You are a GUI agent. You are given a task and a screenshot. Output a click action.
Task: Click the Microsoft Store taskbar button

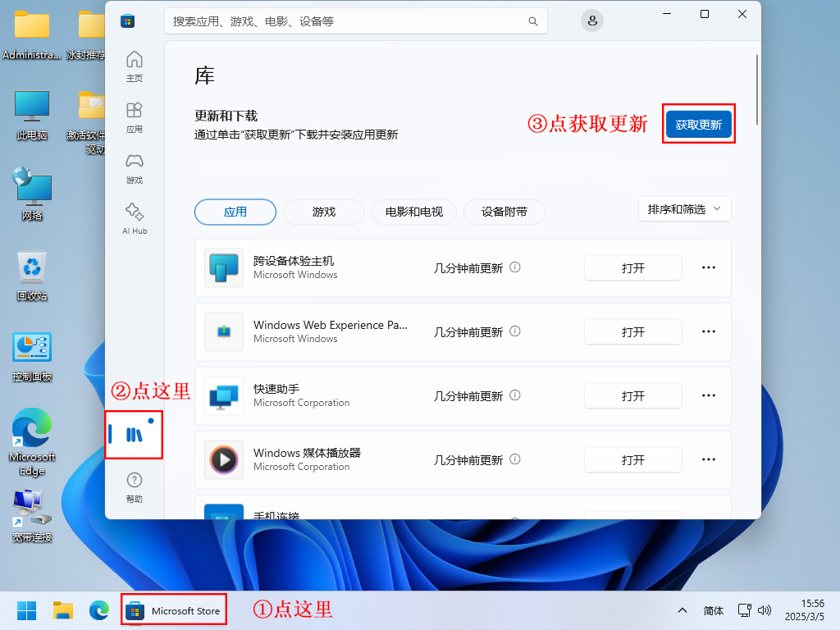(174, 610)
